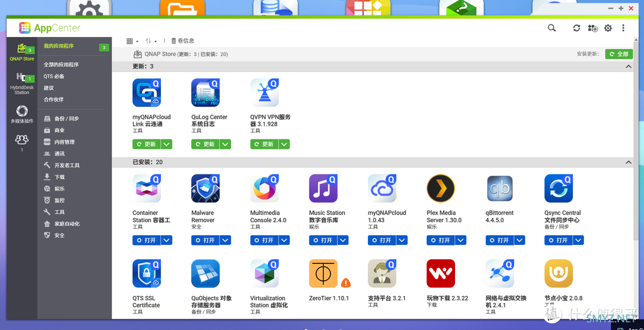Image resolution: width=644 pixels, height=330 pixels.
Task: Click 全部 install all updates button
Action: [x=619, y=54]
